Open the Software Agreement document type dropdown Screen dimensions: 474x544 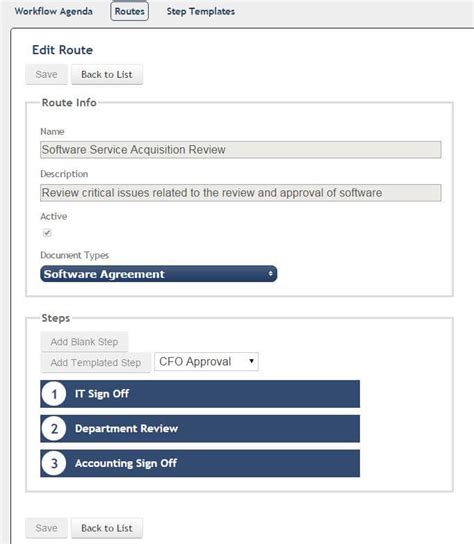tap(159, 274)
